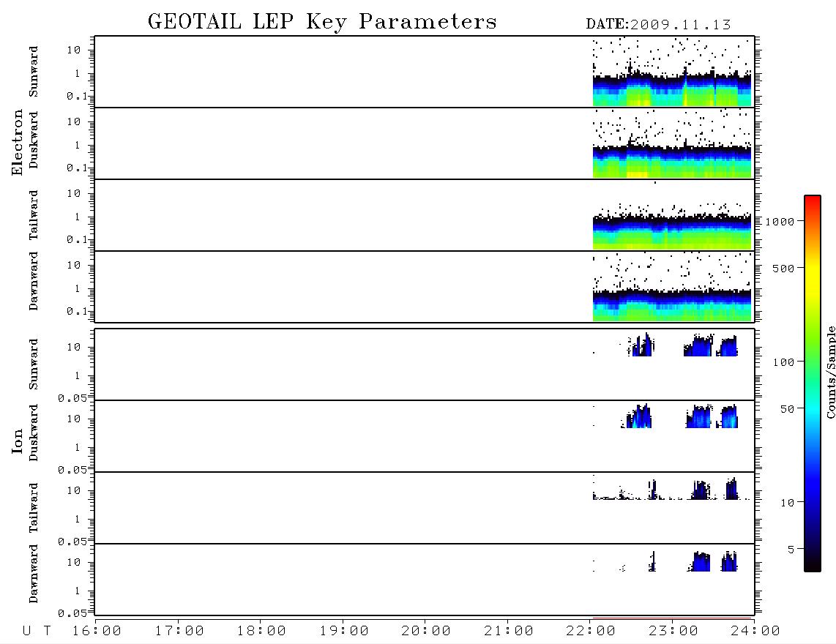This screenshot has width=836, height=644.
Task: Click the 5 value on color bar scale
Action: point(791,550)
